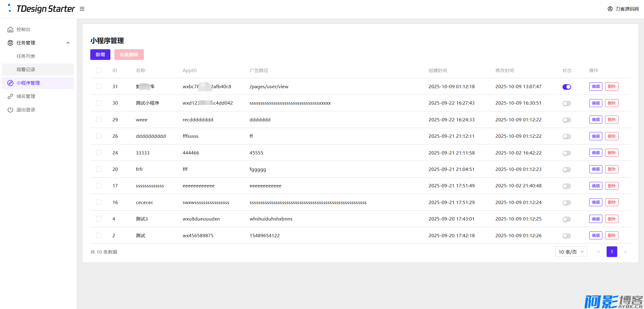This screenshot has height=309, width=644.
Task: Click 删除 for row ID 2
Action: 611,236
